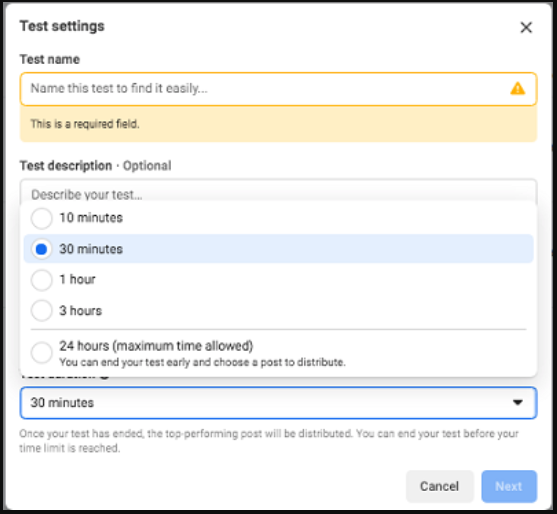
Task: Pick the 1 hour menu entry label
Action: tap(77, 280)
